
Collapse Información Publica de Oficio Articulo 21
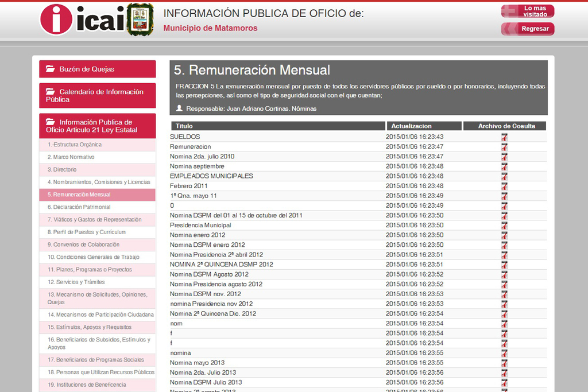pyautogui.click(x=97, y=126)
